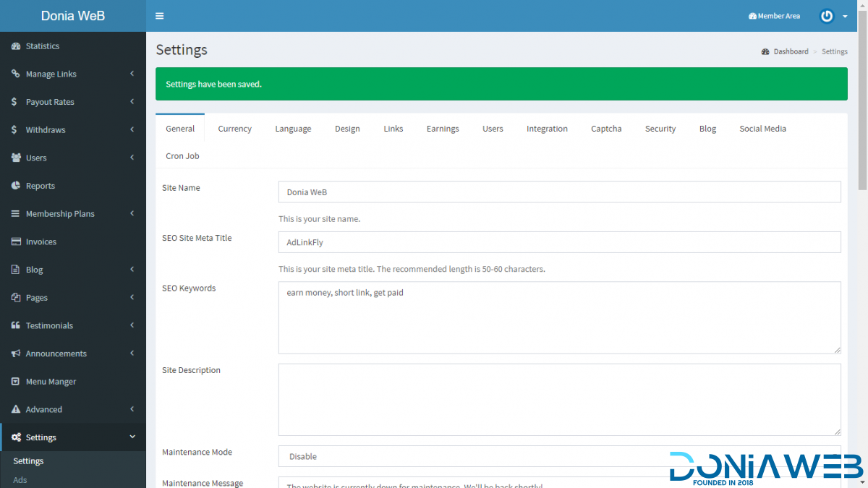The image size is (868, 488).
Task: Expand the Membership Plans submenu chevron
Action: (132, 213)
